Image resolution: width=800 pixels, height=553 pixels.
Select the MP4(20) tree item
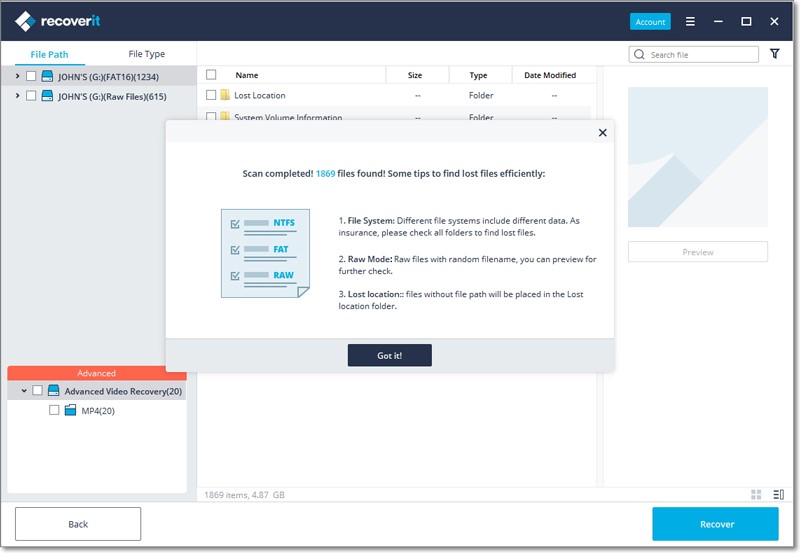(98, 410)
